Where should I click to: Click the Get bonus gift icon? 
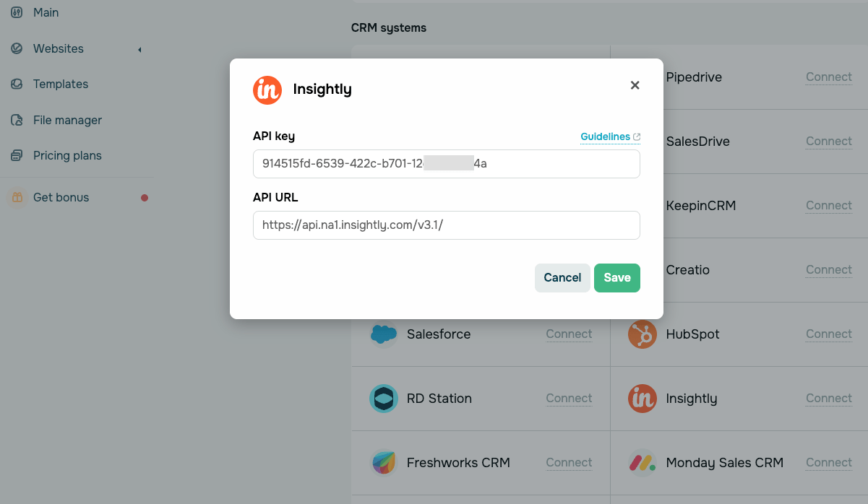pyautogui.click(x=17, y=197)
